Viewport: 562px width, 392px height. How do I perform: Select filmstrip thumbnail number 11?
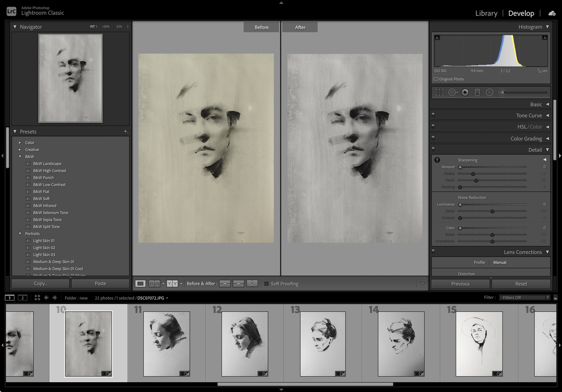point(166,344)
